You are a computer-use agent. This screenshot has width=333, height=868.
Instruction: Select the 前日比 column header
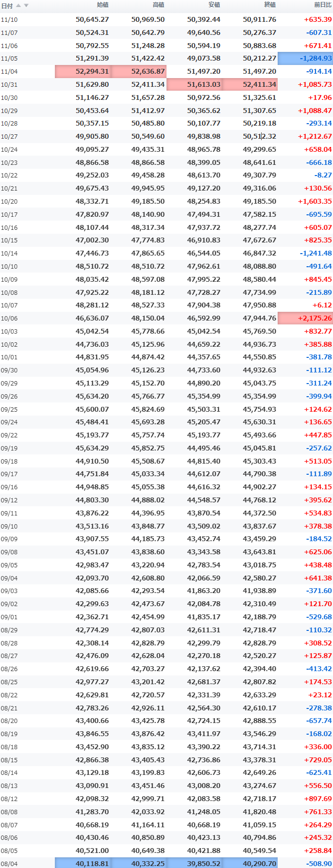tap(323, 5)
